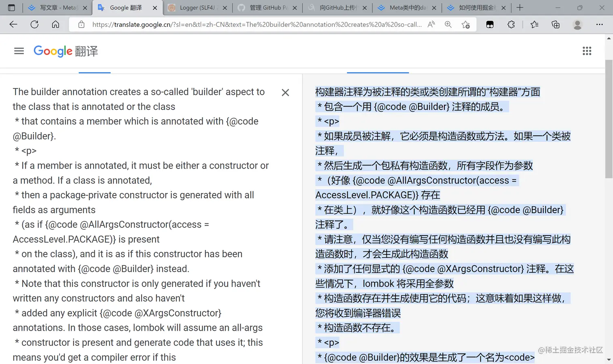Click the English source text input area
This screenshot has width=613, height=364.
tap(141, 224)
